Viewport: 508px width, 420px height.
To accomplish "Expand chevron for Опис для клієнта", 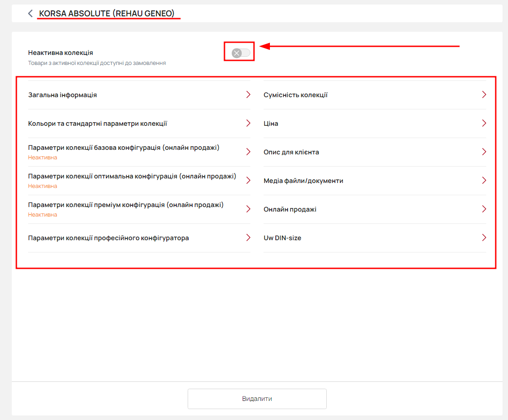I will 484,152.
